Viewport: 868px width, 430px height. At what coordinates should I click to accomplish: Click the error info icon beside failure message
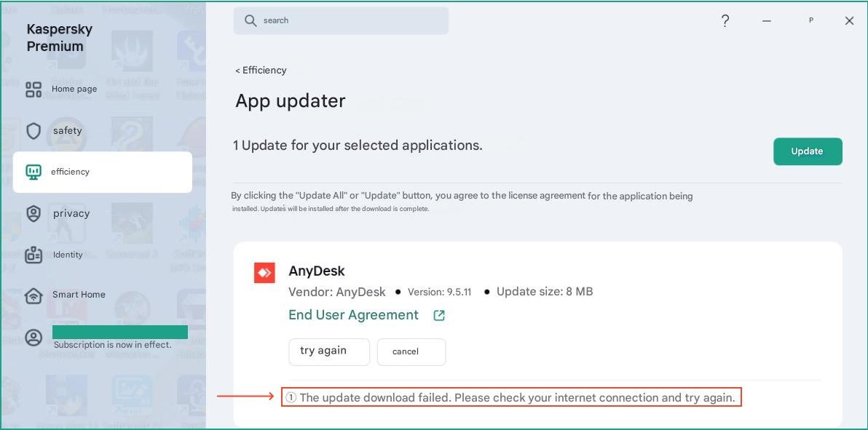coord(291,397)
